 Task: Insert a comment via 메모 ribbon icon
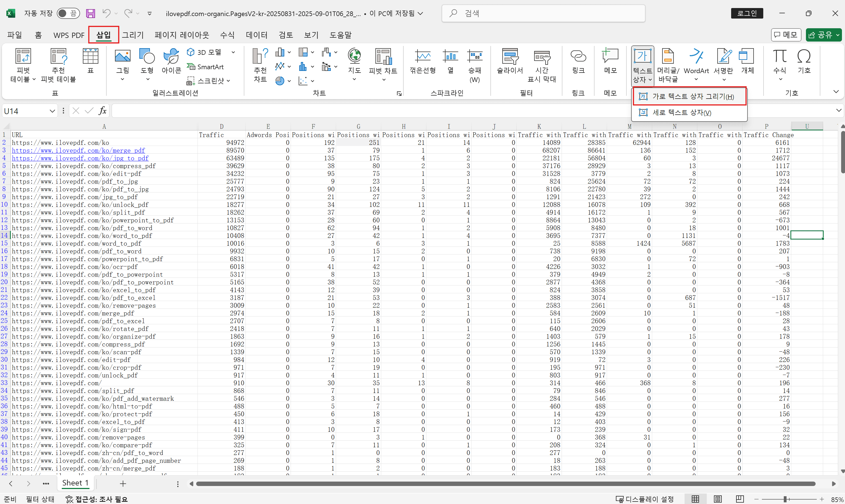click(x=610, y=61)
